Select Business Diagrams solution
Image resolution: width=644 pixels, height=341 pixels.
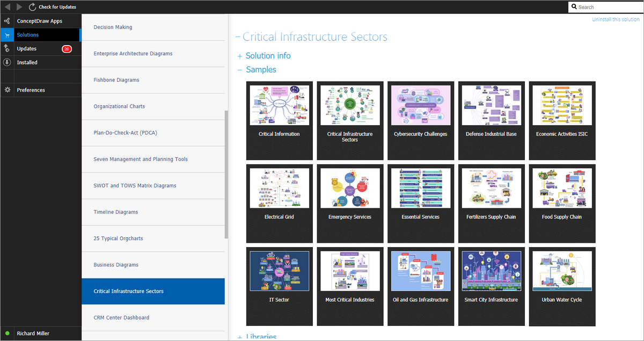point(153,265)
